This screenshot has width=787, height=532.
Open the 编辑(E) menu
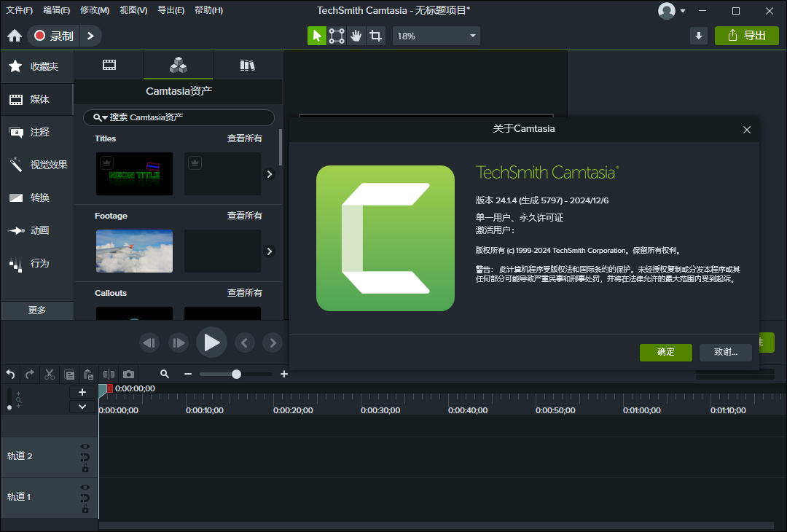click(57, 9)
